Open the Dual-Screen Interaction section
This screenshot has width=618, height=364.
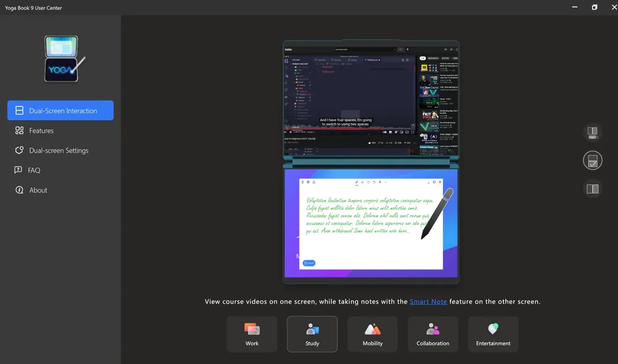click(61, 110)
